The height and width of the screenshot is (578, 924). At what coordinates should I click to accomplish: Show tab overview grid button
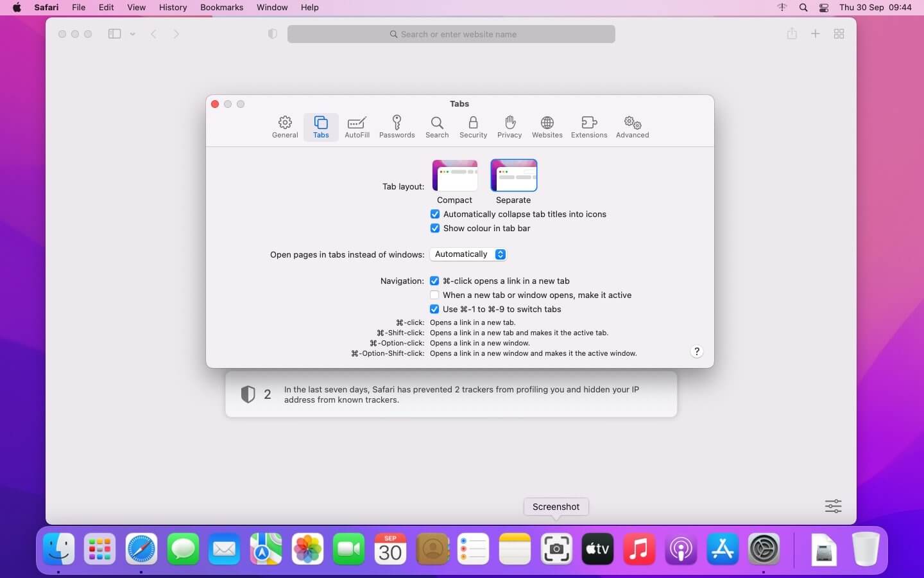(x=839, y=34)
